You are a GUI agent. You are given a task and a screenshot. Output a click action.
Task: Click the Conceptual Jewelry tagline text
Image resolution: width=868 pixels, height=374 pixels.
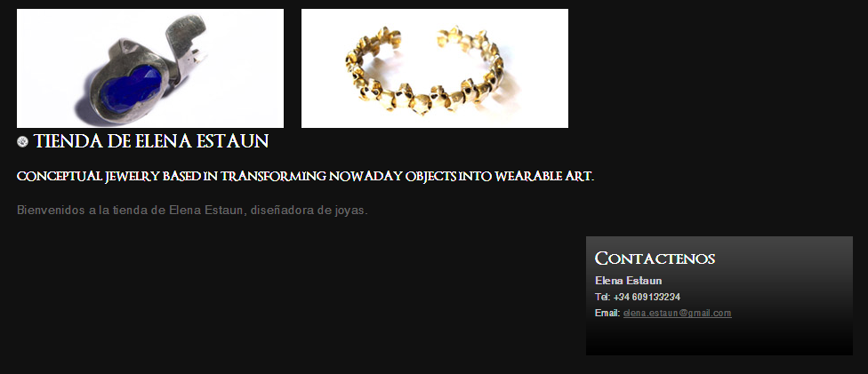coord(306,177)
